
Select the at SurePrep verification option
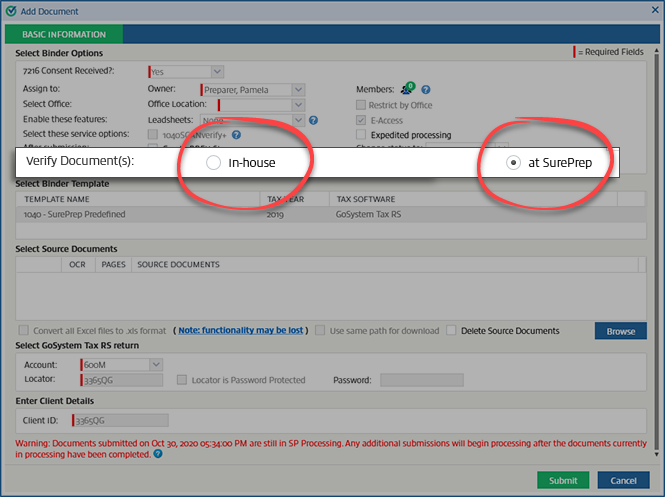(x=513, y=162)
